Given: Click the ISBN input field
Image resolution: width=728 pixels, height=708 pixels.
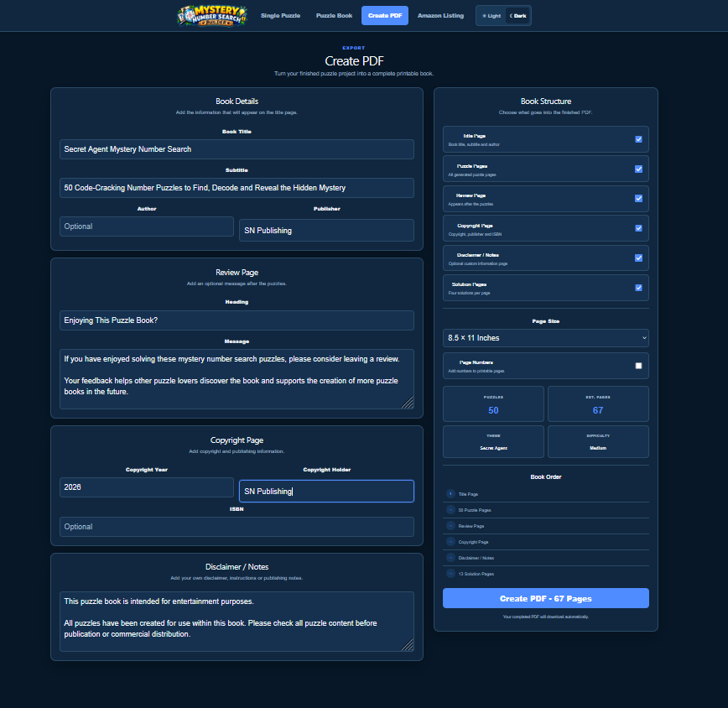Looking at the screenshot, I should pyautogui.click(x=237, y=527).
